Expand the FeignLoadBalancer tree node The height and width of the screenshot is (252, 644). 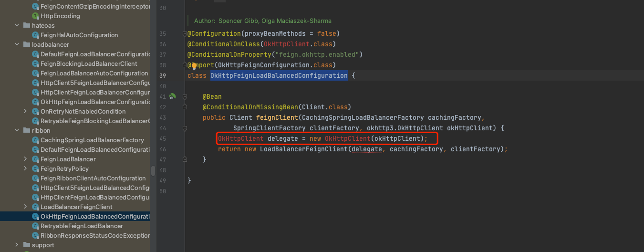tap(25, 159)
